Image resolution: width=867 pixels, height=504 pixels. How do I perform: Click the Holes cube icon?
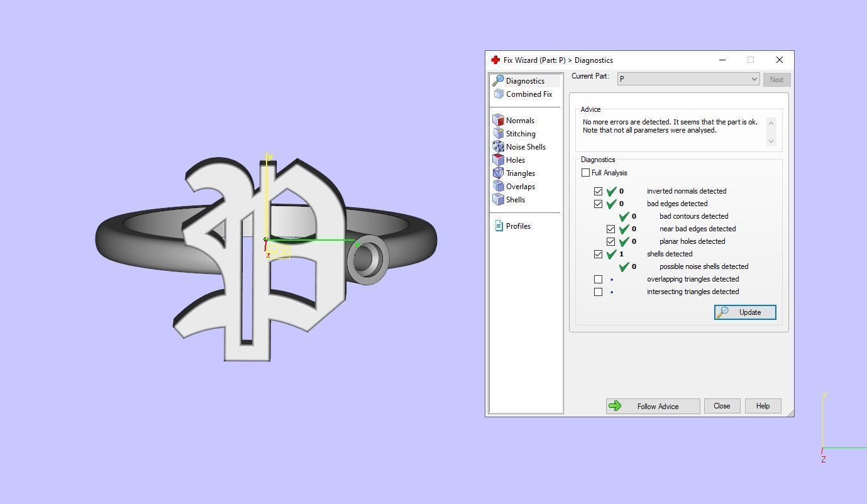point(499,160)
